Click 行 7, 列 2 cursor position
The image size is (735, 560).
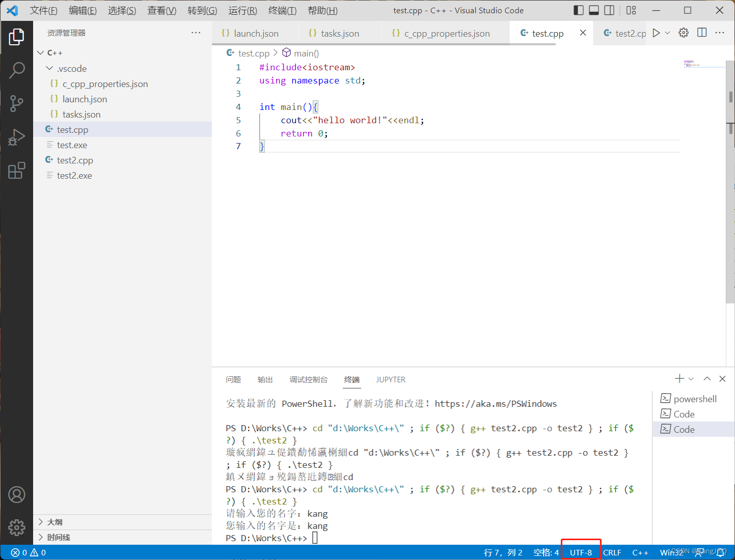503,552
